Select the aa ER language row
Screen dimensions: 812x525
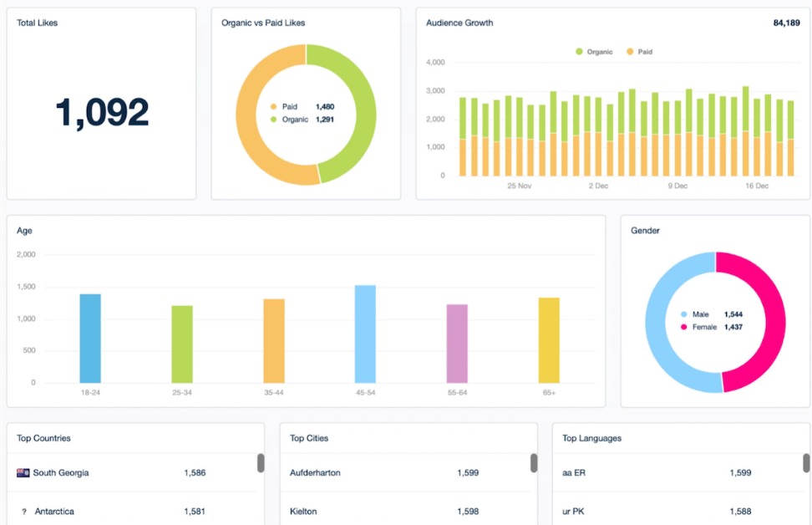pyautogui.click(x=678, y=472)
